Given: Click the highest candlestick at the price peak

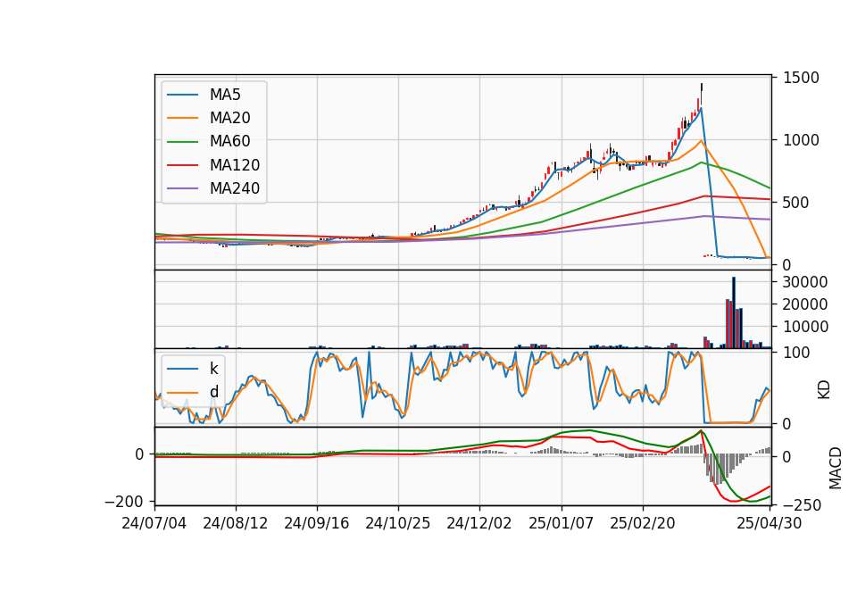Looking at the screenshot, I should point(702,94).
